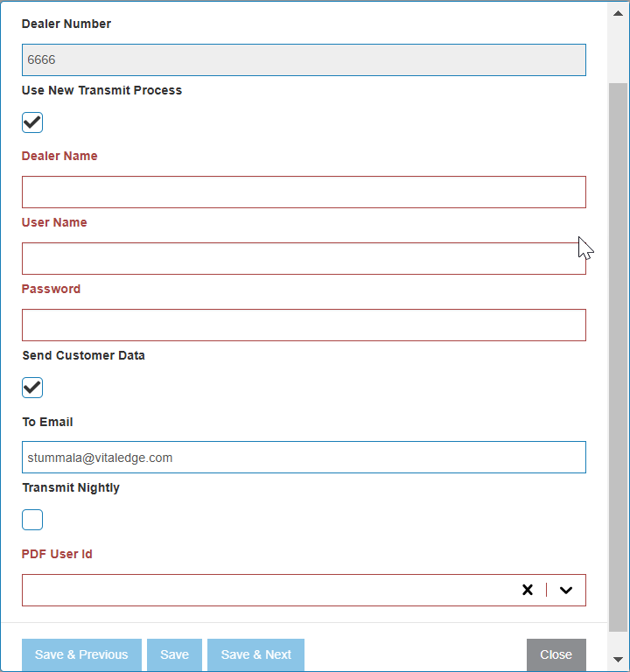Toggle the Send Customer Data checkbox
Viewport: 630px width, 672px height.
32,388
